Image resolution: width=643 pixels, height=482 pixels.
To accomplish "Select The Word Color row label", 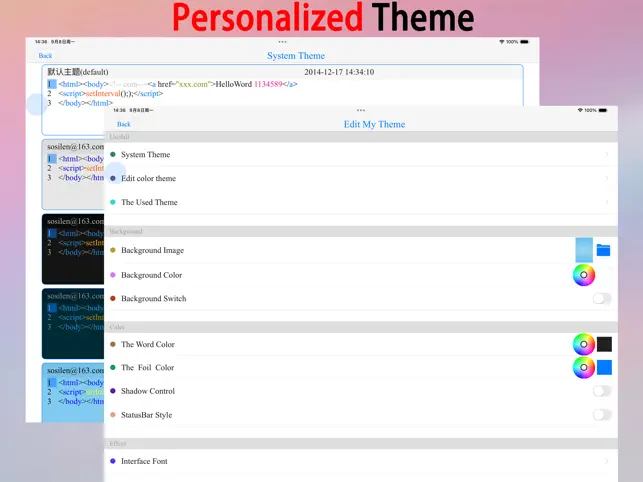I will (148, 344).
